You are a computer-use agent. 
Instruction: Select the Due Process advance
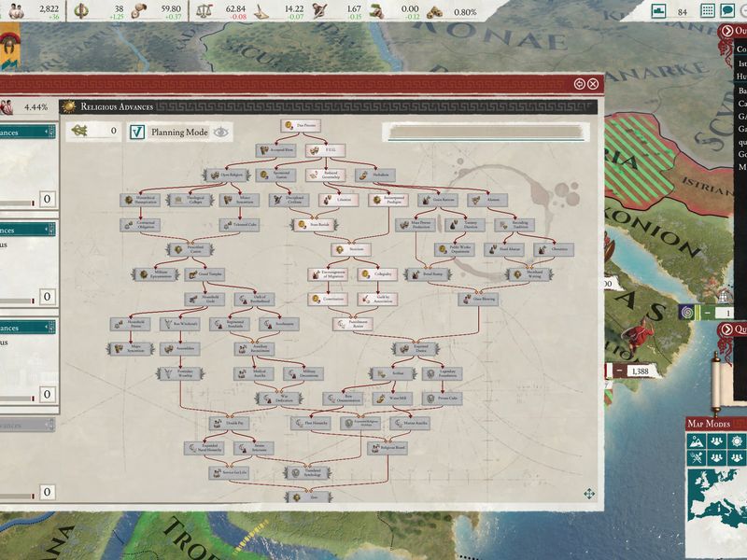pos(301,126)
